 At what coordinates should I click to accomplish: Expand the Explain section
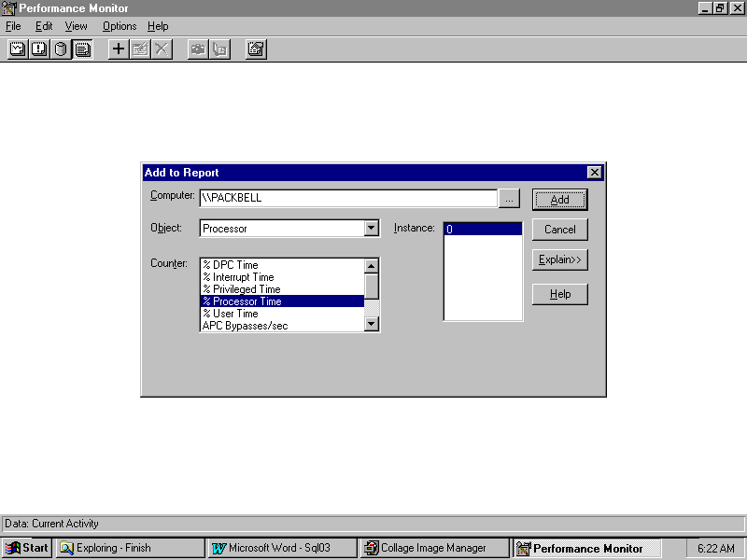tap(559, 259)
